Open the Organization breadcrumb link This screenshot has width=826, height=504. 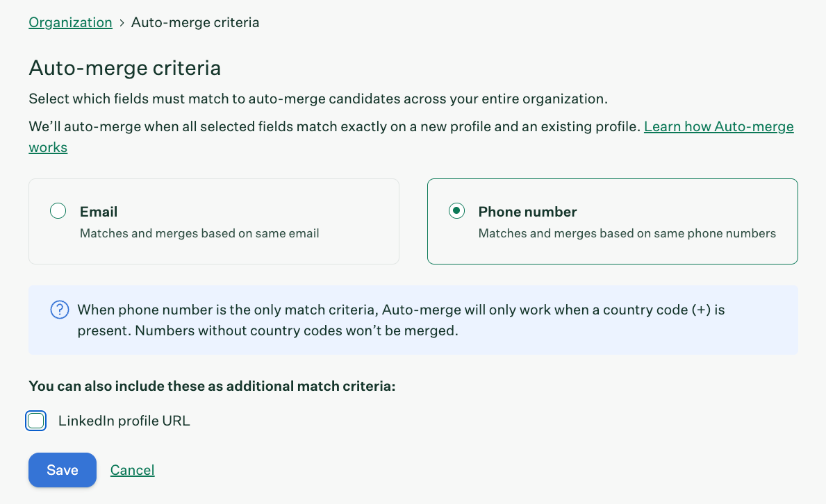click(x=70, y=22)
